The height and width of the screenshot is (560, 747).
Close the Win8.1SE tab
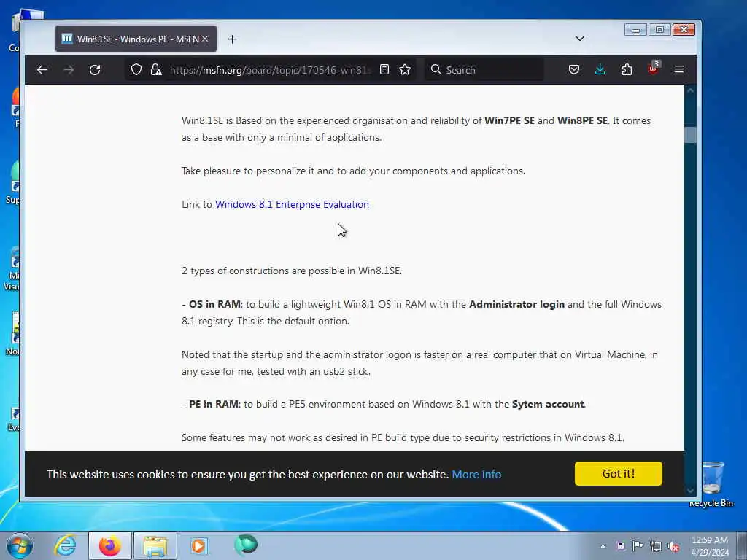click(x=205, y=39)
